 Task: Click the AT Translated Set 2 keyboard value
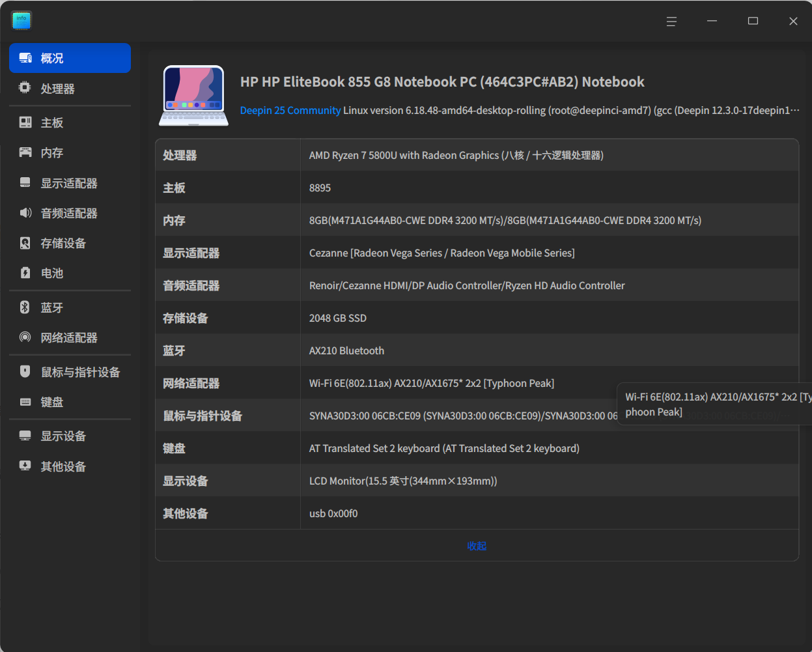(x=444, y=448)
